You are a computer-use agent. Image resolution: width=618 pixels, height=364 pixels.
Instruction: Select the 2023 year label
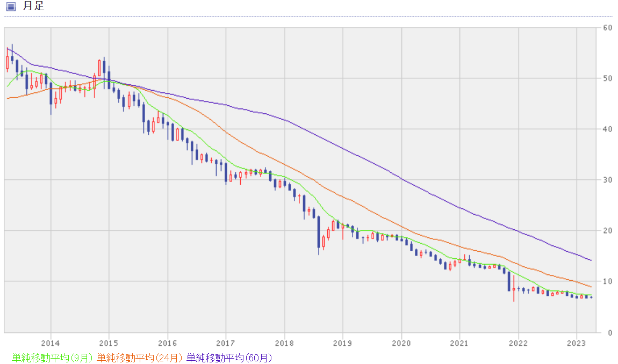pos(577,343)
